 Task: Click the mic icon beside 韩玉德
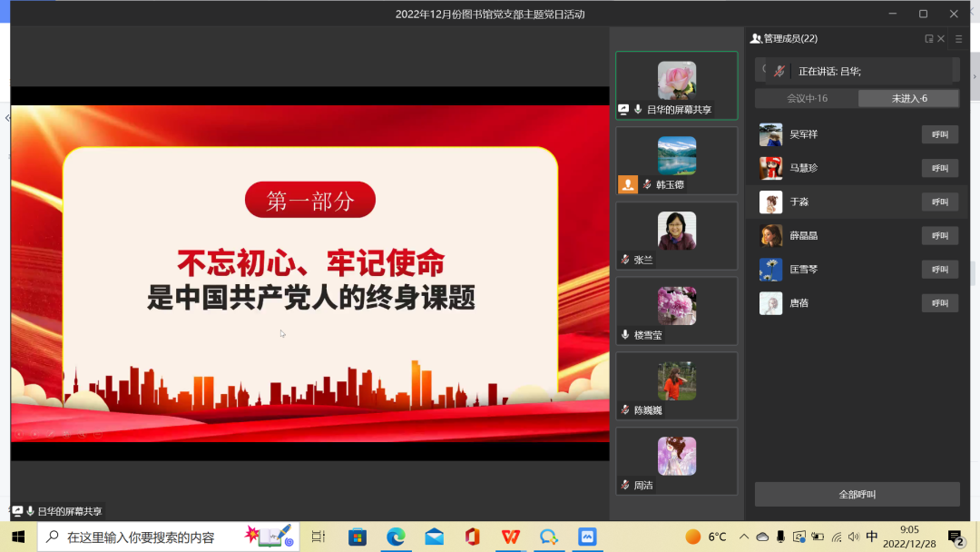pos(647,184)
